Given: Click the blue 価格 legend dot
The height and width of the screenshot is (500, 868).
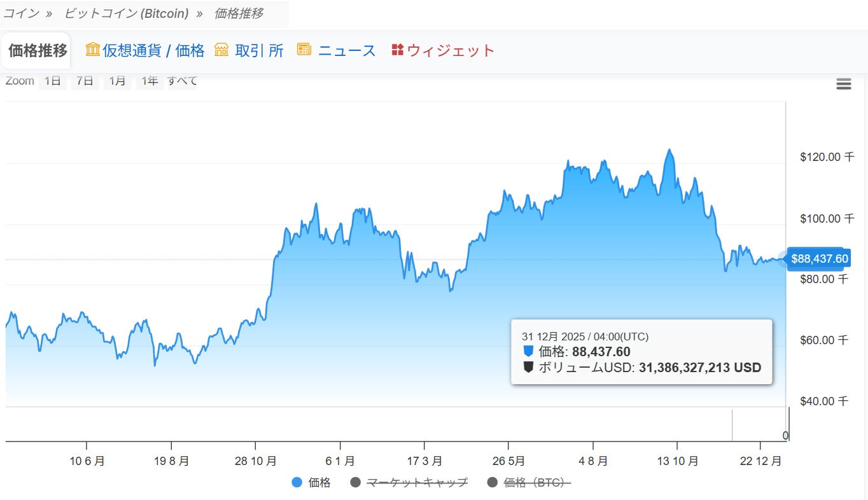Looking at the screenshot, I should 297,483.
